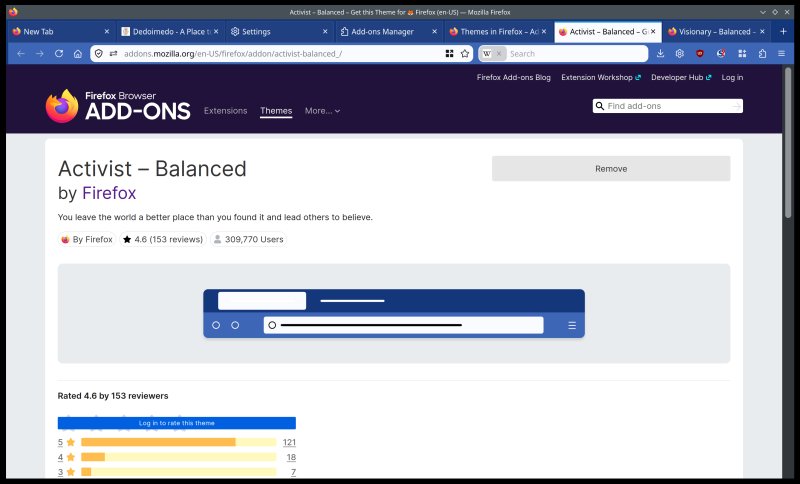This screenshot has height=484, width=800.
Task: Click the Firefox Browser ADD-ONS logo
Action: pyautogui.click(x=118, y=106)
